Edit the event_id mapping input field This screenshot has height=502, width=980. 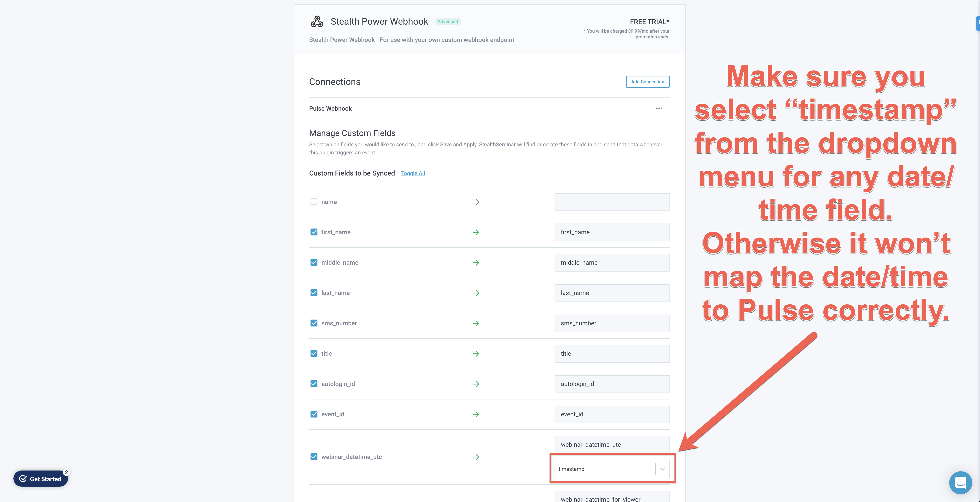click(612, 415)
